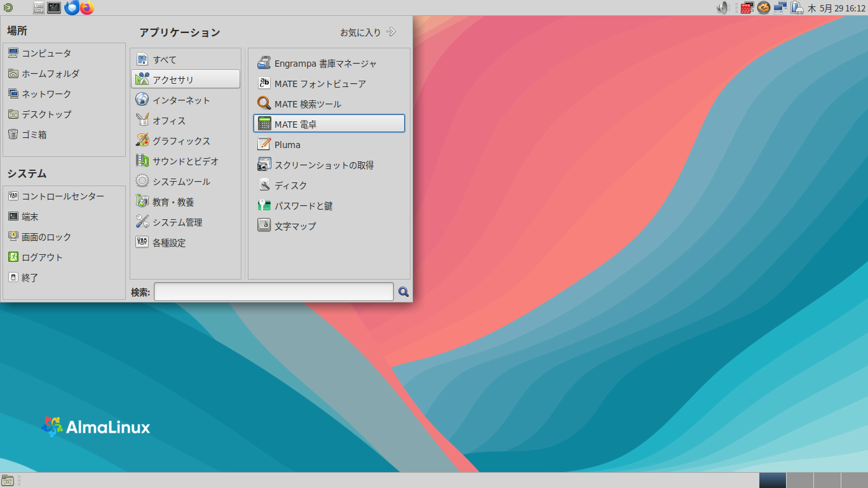Open the デスクトップ folder
Viewport: 868px width, 488px height.
coord(64,114)
